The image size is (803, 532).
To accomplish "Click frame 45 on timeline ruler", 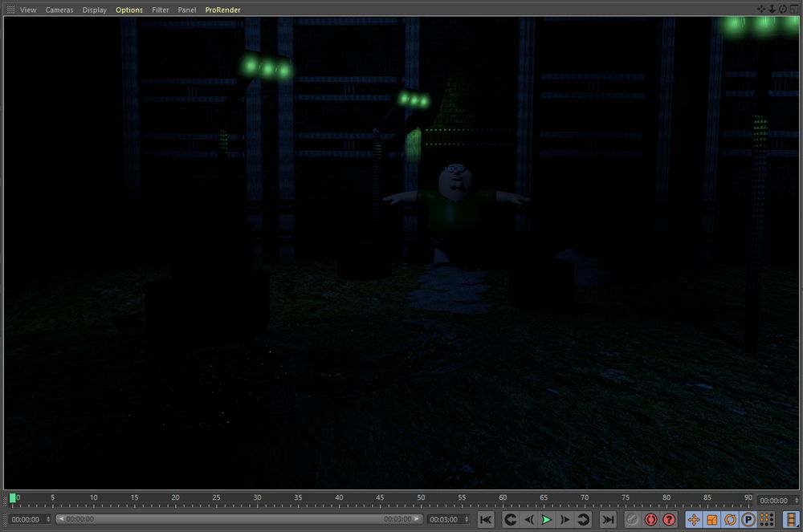I will tap(380, 499).
